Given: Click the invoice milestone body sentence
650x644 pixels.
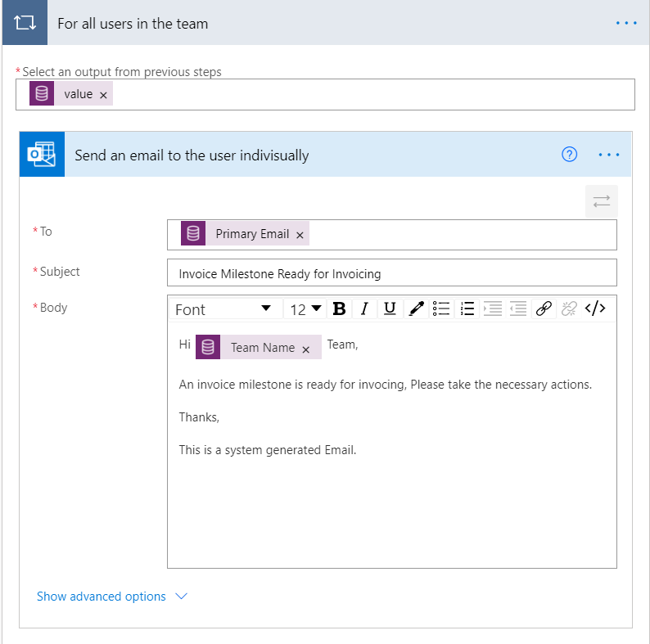Looking at the screenshot, I should click(x=385, y=385).
